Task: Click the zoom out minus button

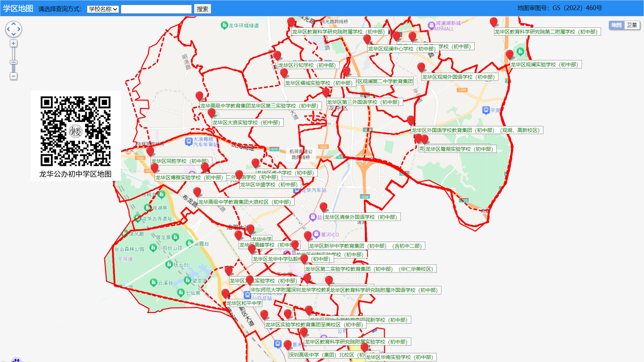Action: point(13,76)
